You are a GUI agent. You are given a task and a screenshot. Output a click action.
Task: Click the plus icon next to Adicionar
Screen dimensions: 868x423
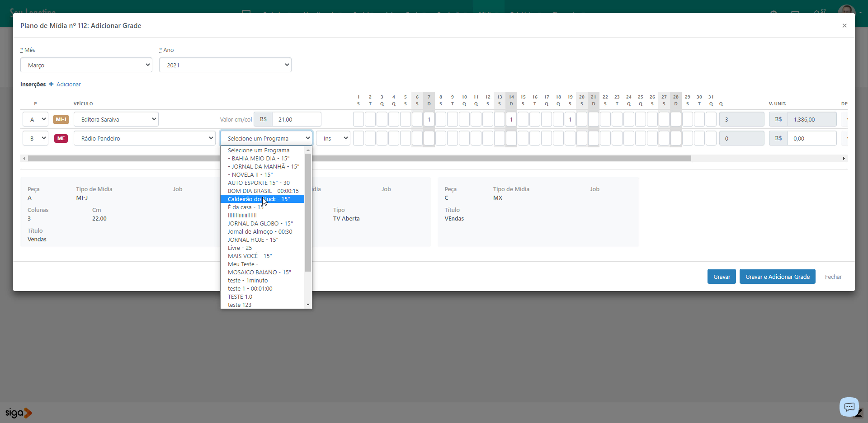(x=51, y=84)
